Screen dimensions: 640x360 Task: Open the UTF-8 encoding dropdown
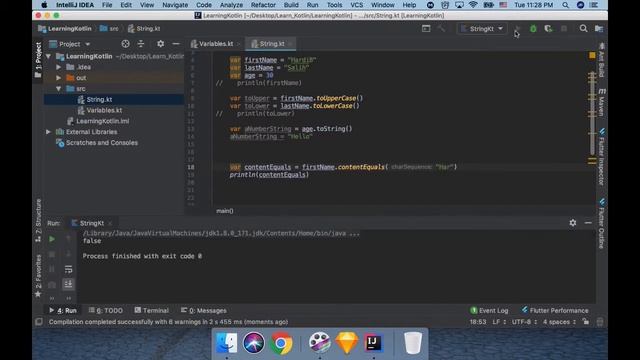tap(524, 322)
